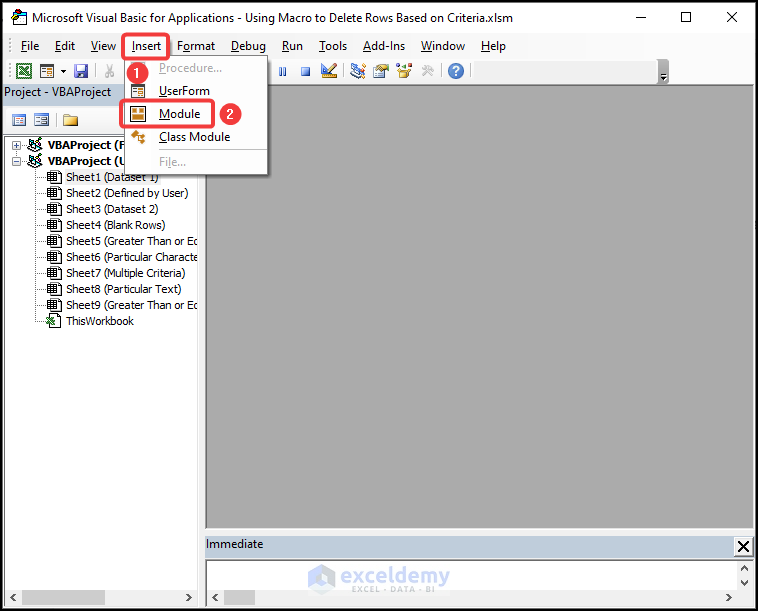Screen dimensions: 758x611
Task: Click the Break (pause) toolbar icon
Action: (283, 72)
